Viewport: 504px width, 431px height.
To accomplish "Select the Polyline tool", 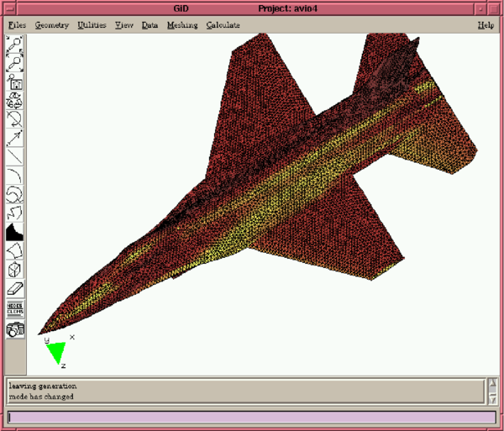I will 15,213.
